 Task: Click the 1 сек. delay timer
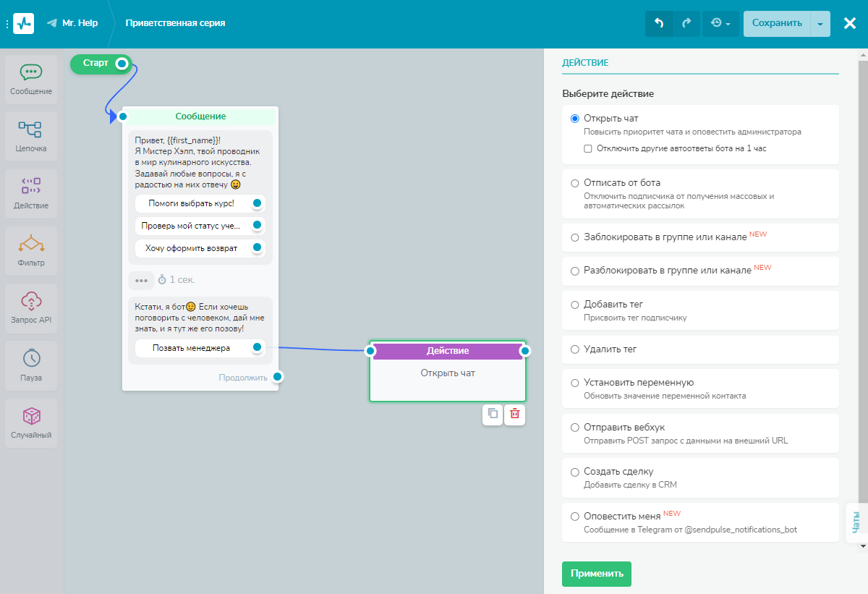coord(176,279)
